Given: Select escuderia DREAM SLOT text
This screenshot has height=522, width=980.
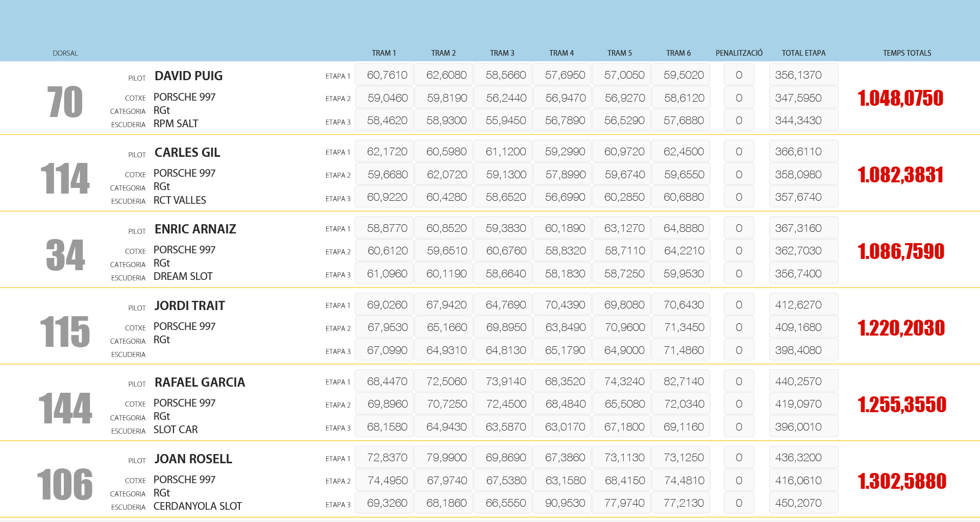Looking at the screenshot, I should (x=183, y=276).
